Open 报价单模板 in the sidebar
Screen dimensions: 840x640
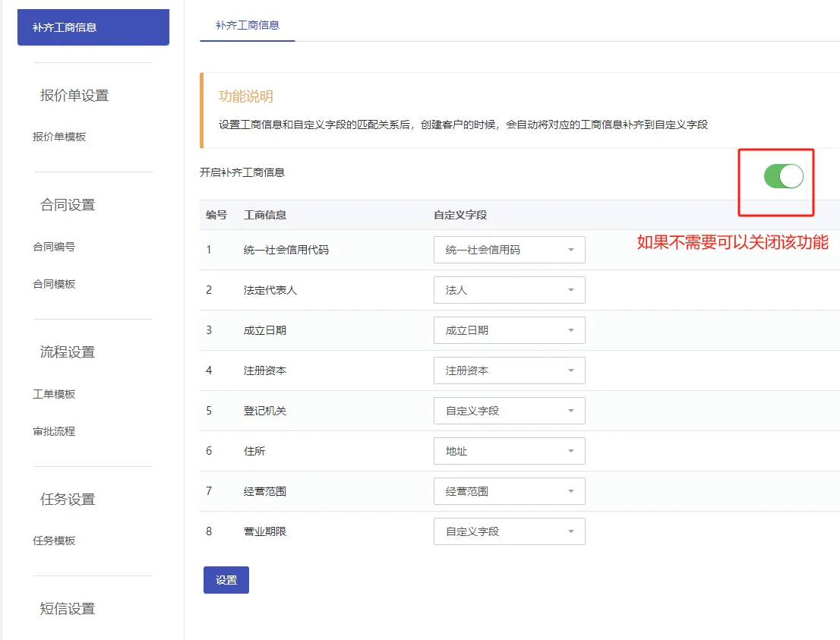pyautogui.click(x=59, y=137)
